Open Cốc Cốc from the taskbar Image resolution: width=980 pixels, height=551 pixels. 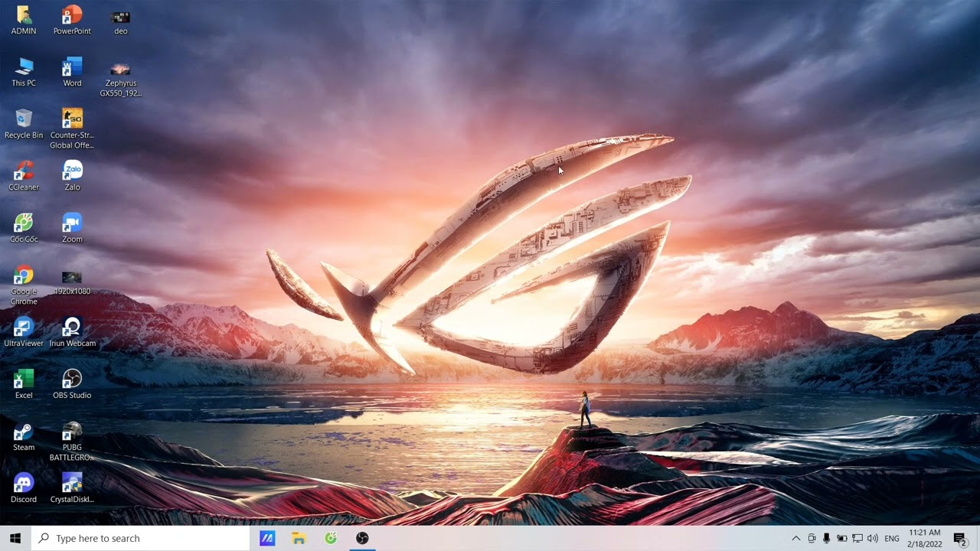tap(331, 539)
